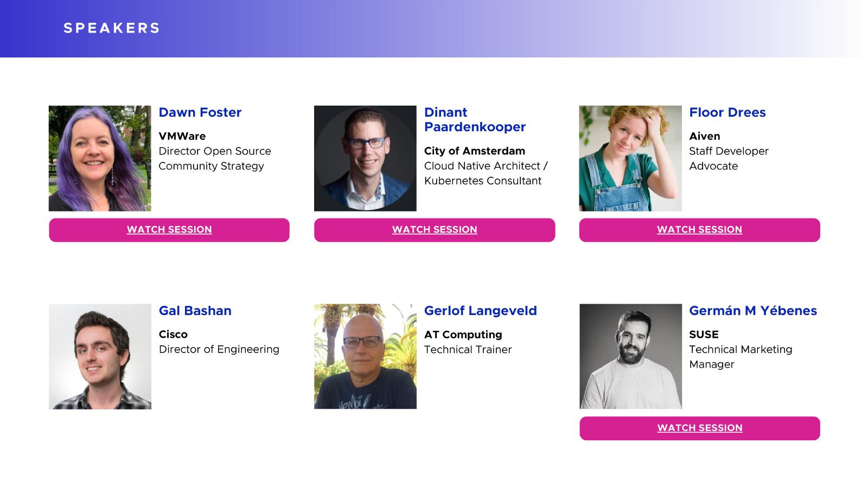Click the SPEAKERS header title

pyautogui.click(x=112, y=28)
